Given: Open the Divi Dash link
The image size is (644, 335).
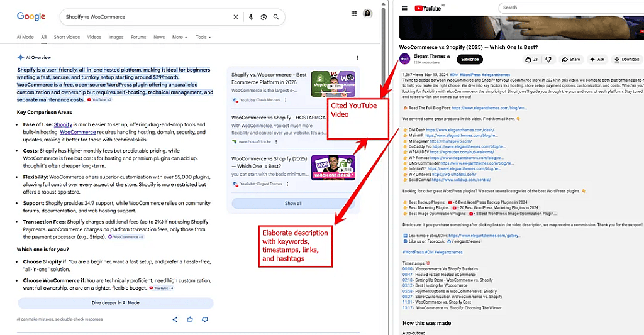Looking at the screenshot, I should pyautogui.click(x=460, y=130).
